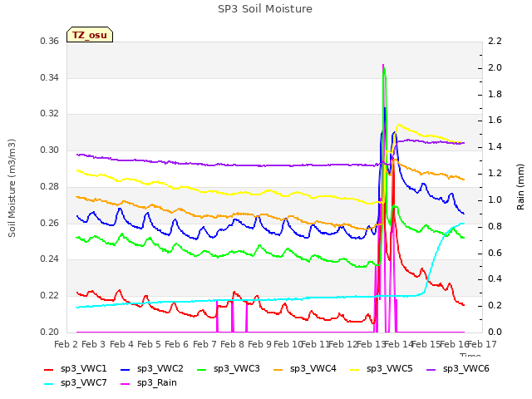This screenshot has height=399, width=532.
Task: Click the 0.0 rain axis value
Action: pyautogui.click(x=495, y=332)
